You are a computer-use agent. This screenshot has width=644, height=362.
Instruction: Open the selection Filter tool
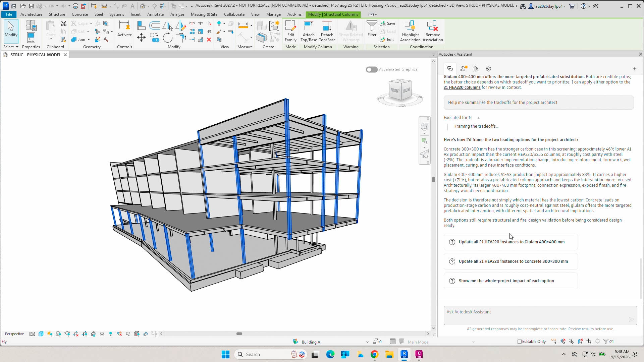coord(372,28)
